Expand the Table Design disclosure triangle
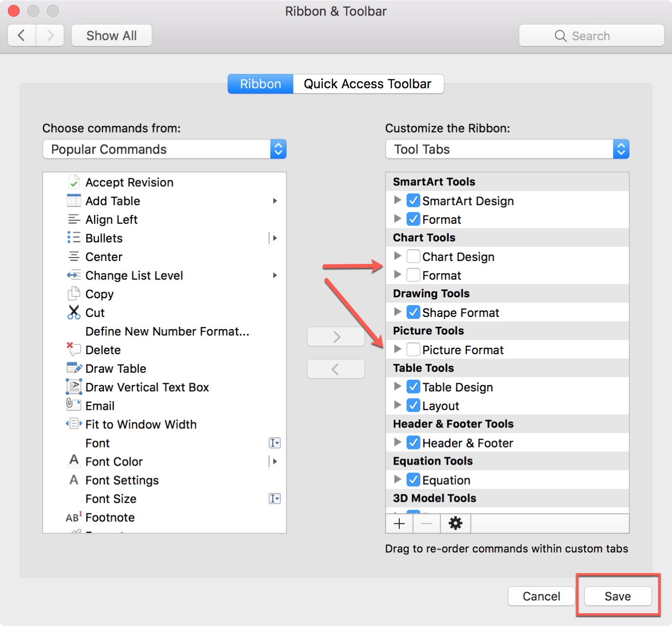This screenshot has height=626, width=672. [x=398, y=387]
